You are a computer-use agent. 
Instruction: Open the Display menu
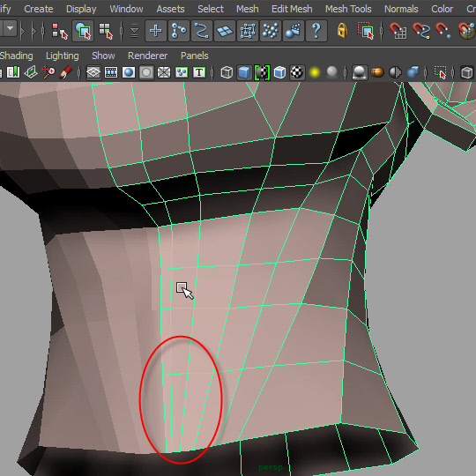coord(81,9)
